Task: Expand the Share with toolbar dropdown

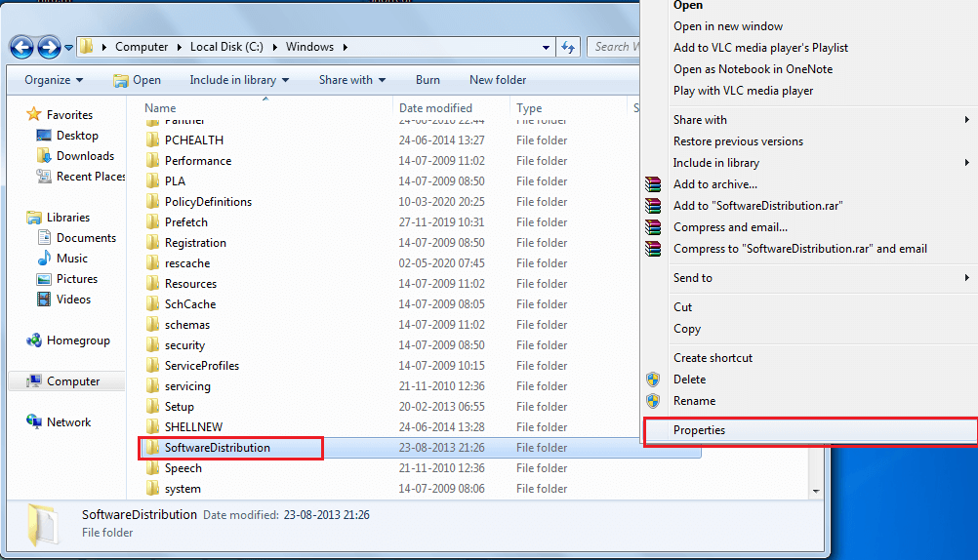Action: coord(351,80)
